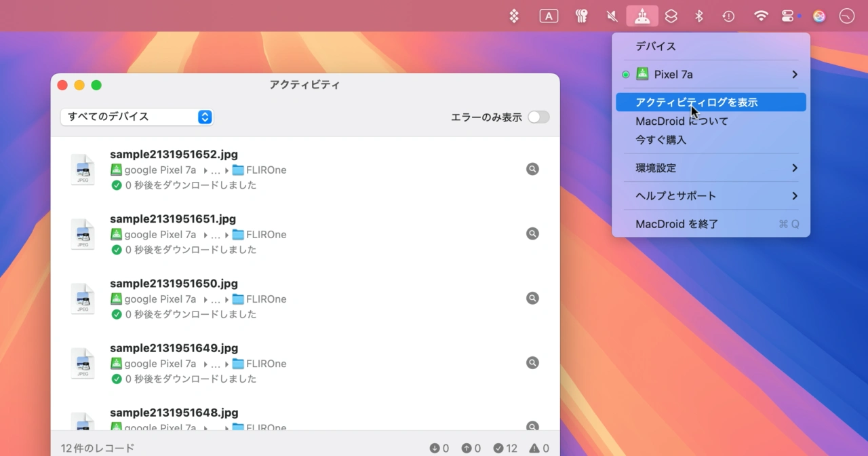Reveal sample2131951652.jpg using its magnifier icon
Screen dimensions: 868x456
[x=532, y=169]
